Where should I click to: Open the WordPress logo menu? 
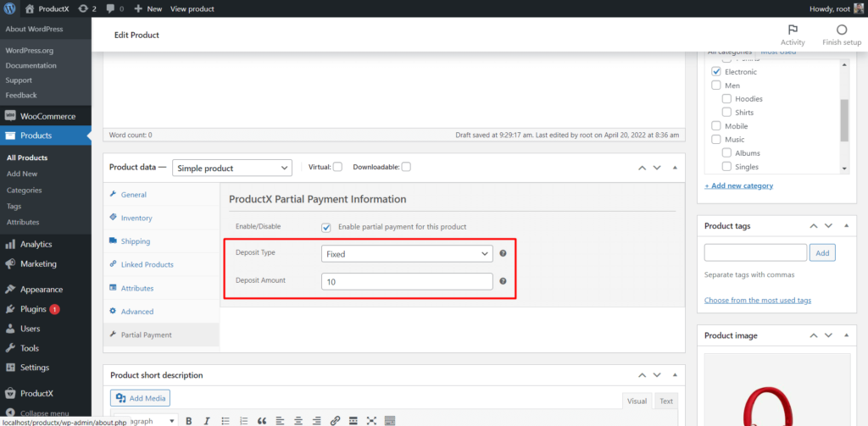[x=9, y=8]
